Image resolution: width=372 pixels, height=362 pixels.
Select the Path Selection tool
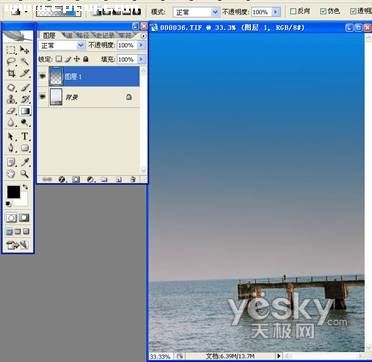(12, 136)
